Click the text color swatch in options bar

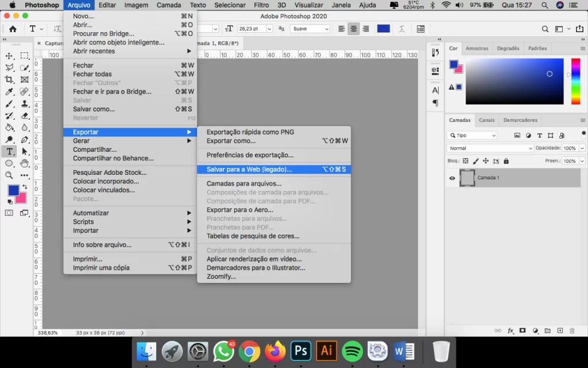pyautogui.click(x=383, y=29)
